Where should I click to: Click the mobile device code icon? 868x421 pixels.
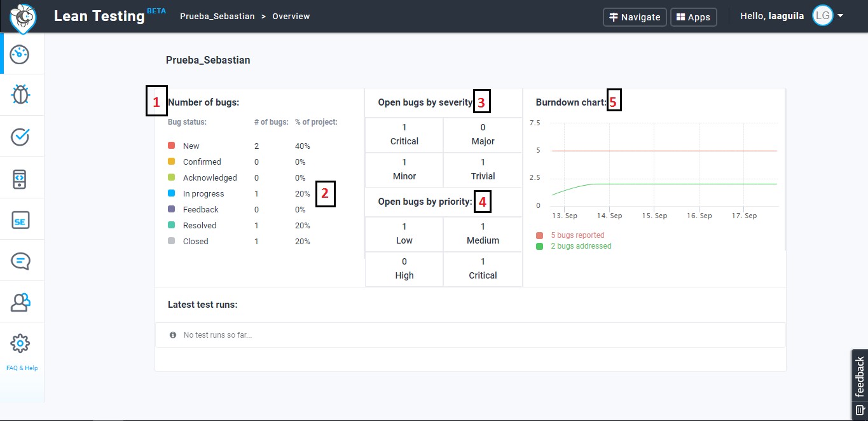click(x=20, y=179)
